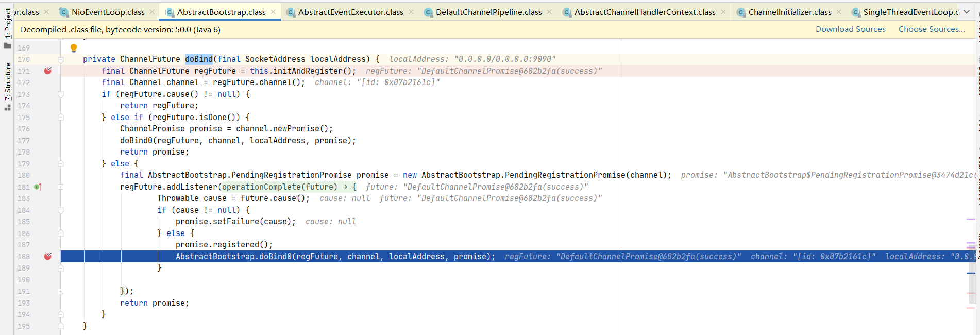Close the AbstractBootstrap.class tab

tap(273, 12)
